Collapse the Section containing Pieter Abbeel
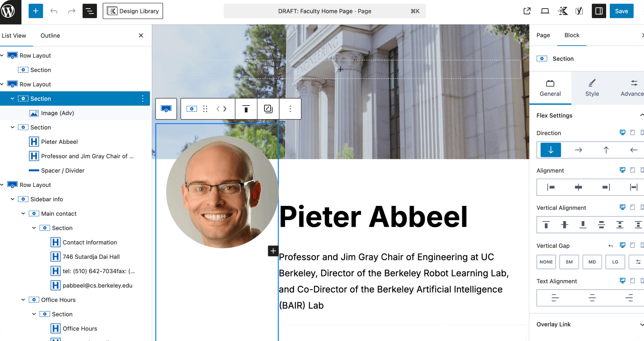This screenshot has height=341, width=644. click(x=12, y=127)
